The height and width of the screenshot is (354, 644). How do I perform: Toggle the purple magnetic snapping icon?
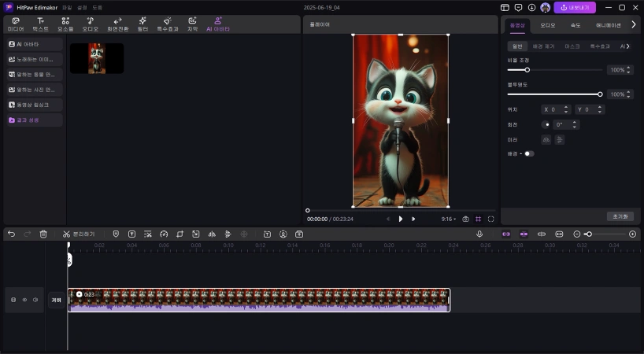[x=524, y=234]
